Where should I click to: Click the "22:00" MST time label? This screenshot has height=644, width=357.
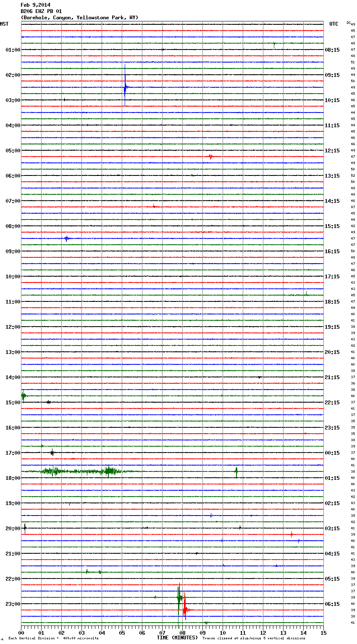pyautogui.click(x=13, y=579)
